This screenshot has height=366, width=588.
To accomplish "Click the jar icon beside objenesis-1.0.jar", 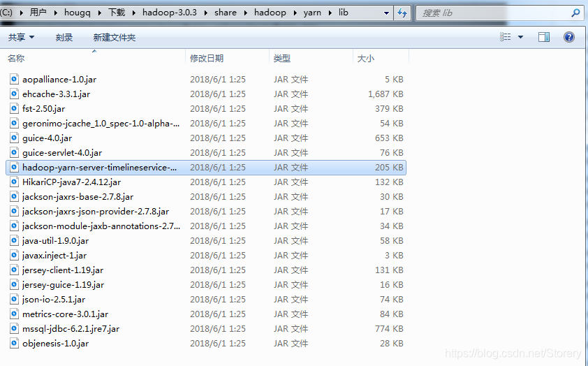I will click(x=14, y=343).
